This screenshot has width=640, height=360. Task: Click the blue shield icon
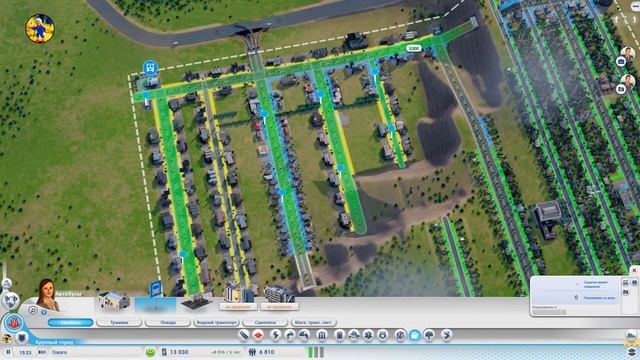click(22, 338)
